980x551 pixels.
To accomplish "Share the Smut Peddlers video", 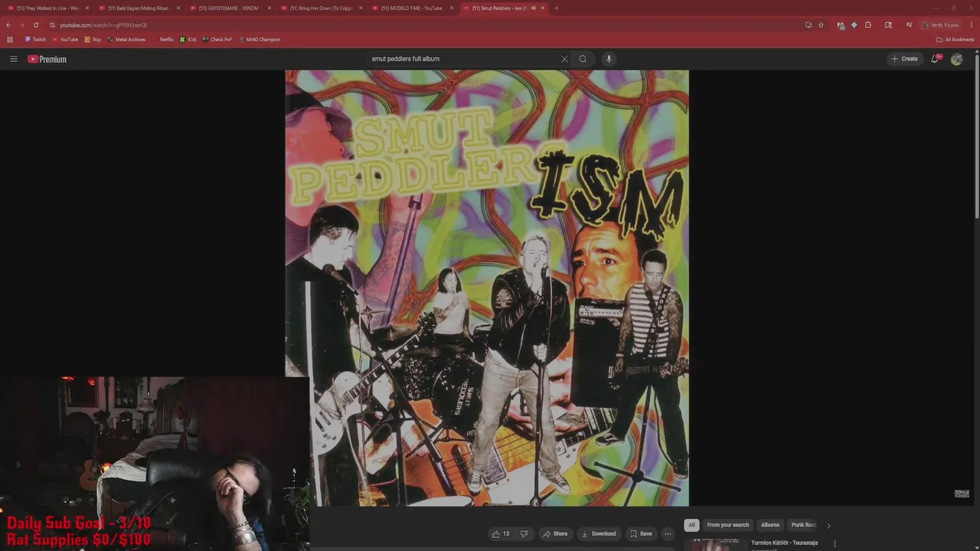I will 555,533.
